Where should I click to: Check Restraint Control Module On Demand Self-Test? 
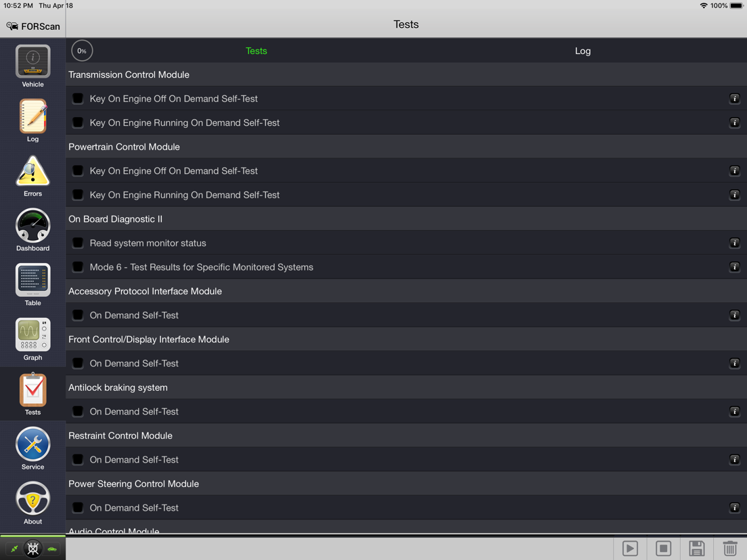pyautogui.click(x=78, y=459)
